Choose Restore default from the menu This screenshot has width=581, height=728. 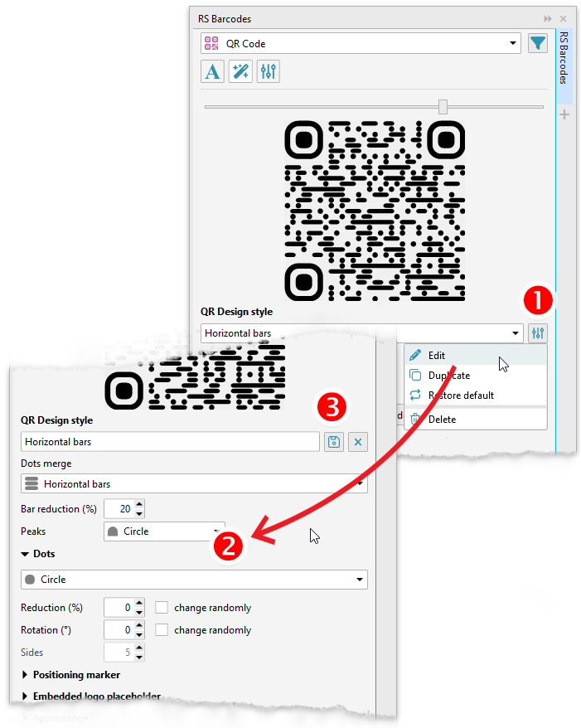tap(476, 396)
